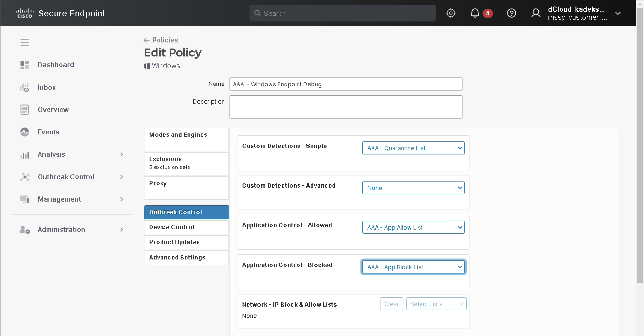Open the Dashboard icon in sidebar
The height and width of the screenshot is (336, 644).
pyautogui.click(x=24, y=65)
